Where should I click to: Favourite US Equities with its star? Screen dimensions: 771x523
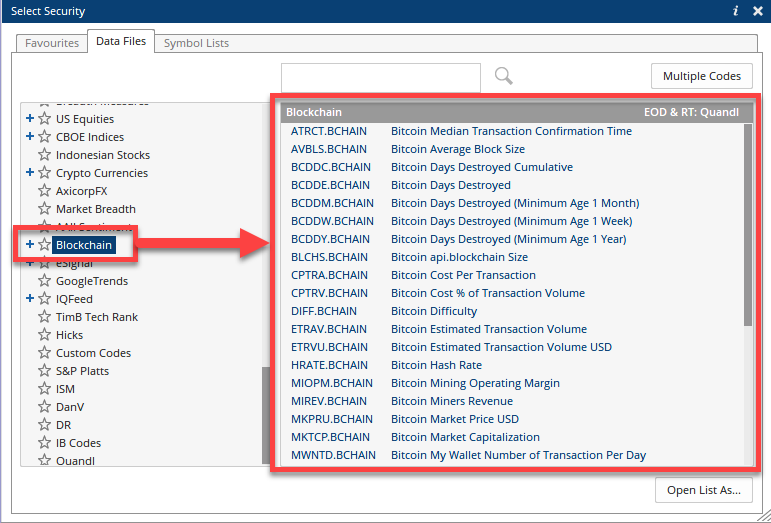click(x=44, y=119)
